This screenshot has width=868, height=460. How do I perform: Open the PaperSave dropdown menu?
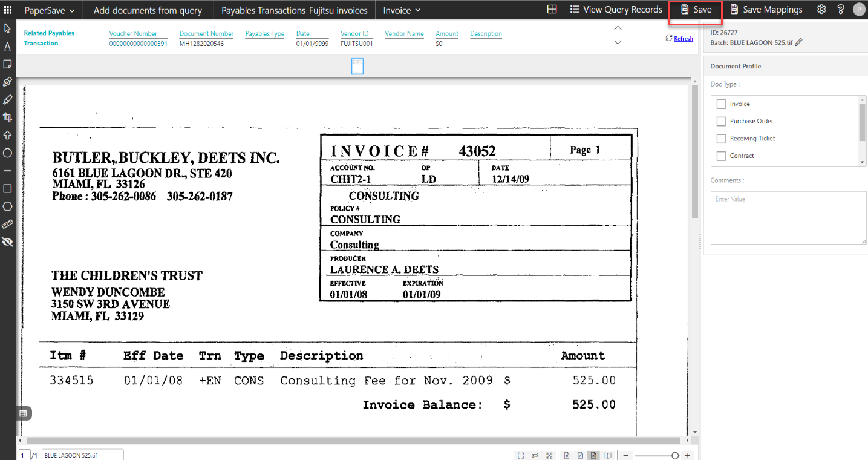coord(50,10)
